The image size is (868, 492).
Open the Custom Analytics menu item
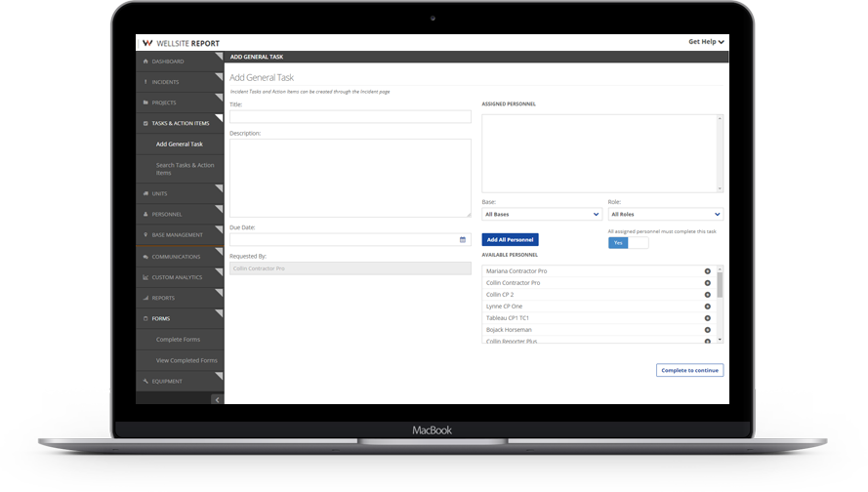180,277
